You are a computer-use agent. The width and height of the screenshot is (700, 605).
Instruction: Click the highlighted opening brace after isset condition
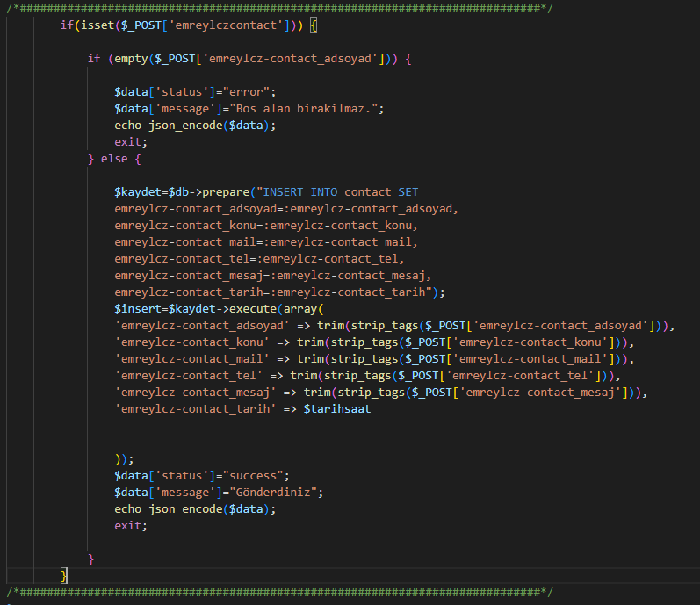(314, 25)
